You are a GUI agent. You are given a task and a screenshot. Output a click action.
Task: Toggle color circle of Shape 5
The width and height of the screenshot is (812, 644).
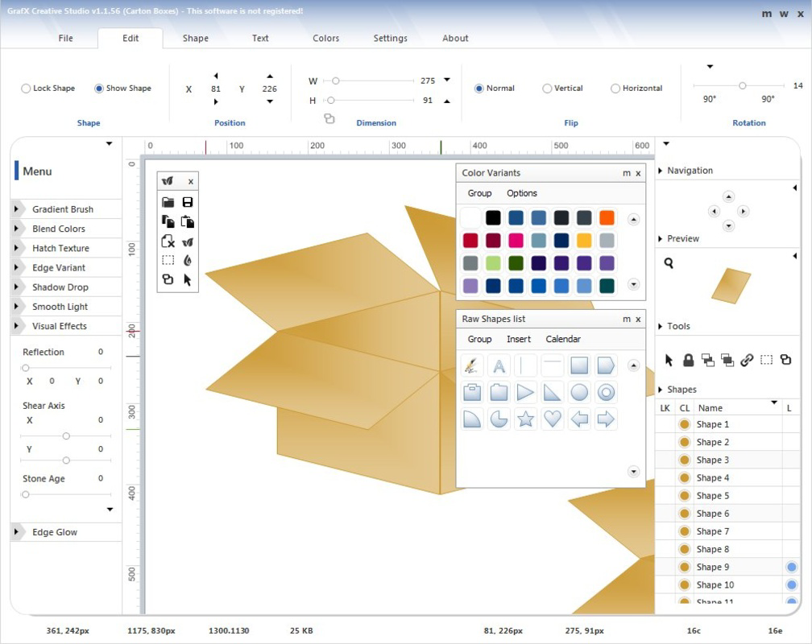[x=685, y=496]
